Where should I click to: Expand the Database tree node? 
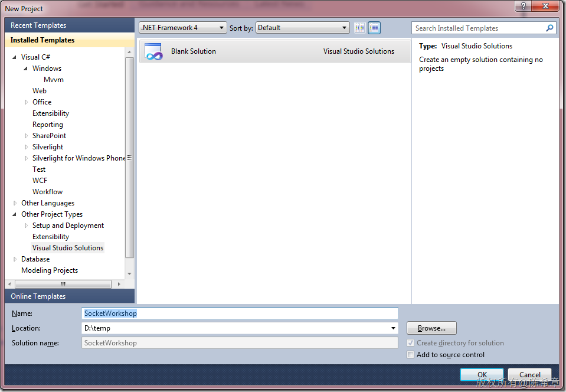click(15, 259)
